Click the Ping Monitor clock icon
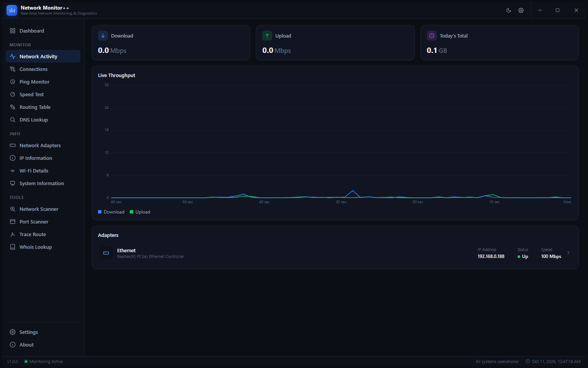588x368 pixels. (x=13, y=82)
